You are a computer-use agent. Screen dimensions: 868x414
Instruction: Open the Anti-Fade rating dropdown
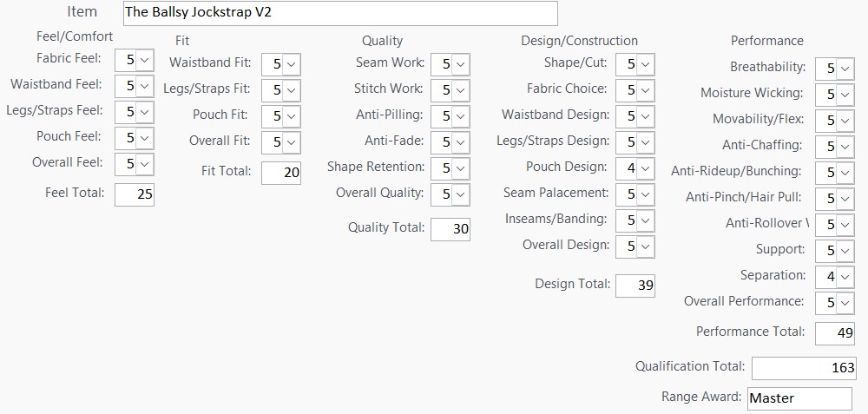point(460,142)
